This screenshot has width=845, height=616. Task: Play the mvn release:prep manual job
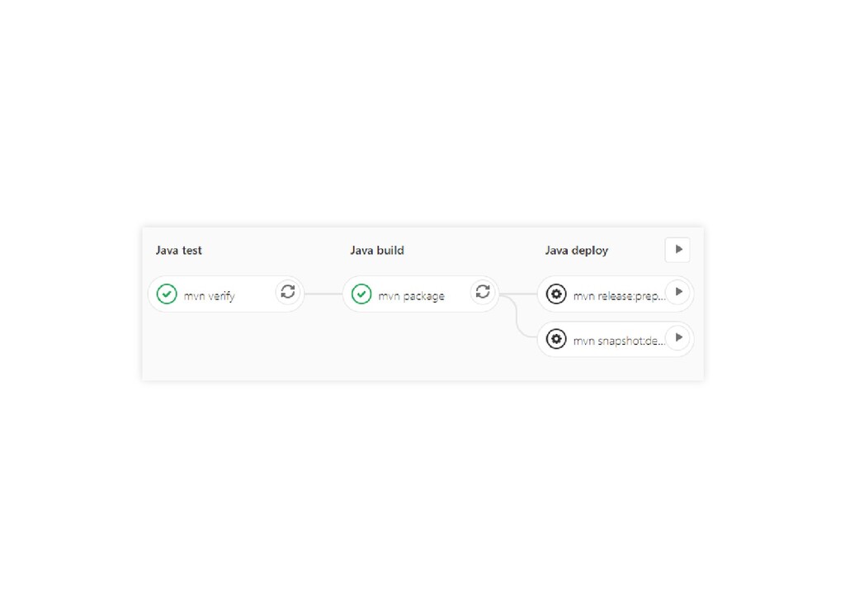[677, 292]
